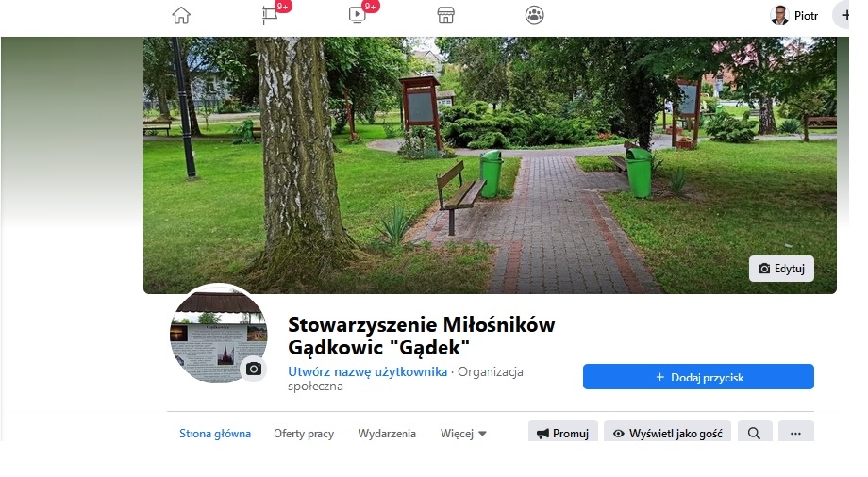The height and width of the screenshot is (477, 868).
Task: Open the park cover photo
Action: tap(490, 165)
